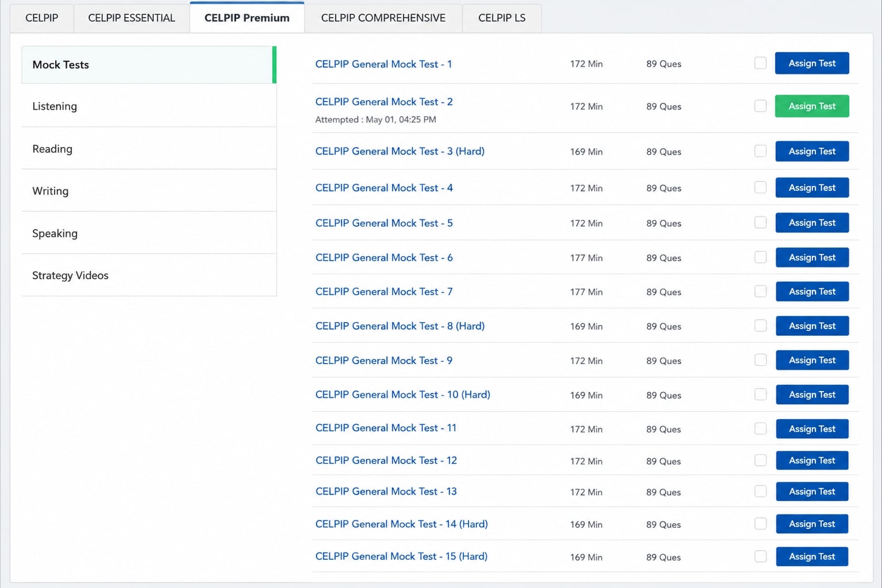Click '89 Ques' in the Mock Test - 1 row
Screen dimensions: 882x588
[664, 64]
